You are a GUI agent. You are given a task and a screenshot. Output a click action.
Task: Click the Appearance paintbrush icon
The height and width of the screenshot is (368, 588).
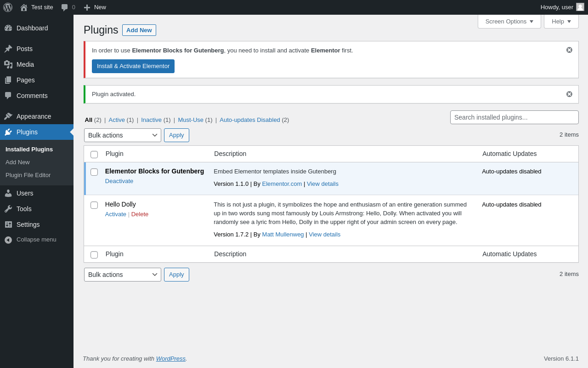click(8, 116)
